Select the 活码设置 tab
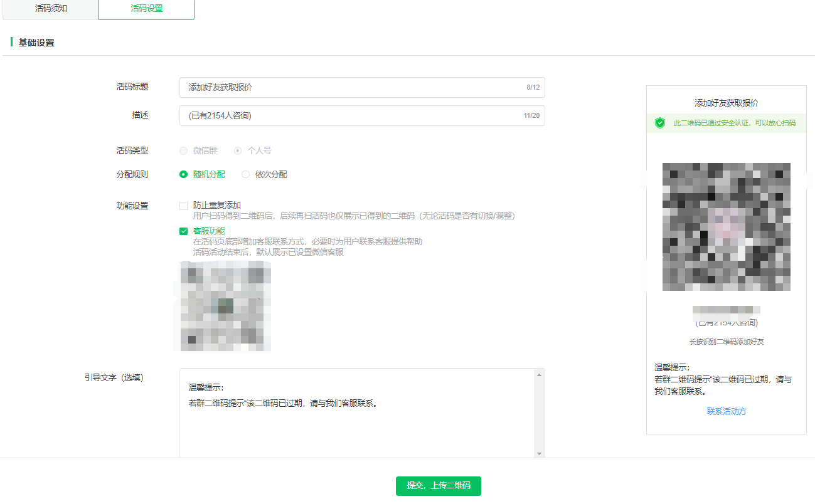The height and width of the screenshot is (504, 815). [146, 9]
